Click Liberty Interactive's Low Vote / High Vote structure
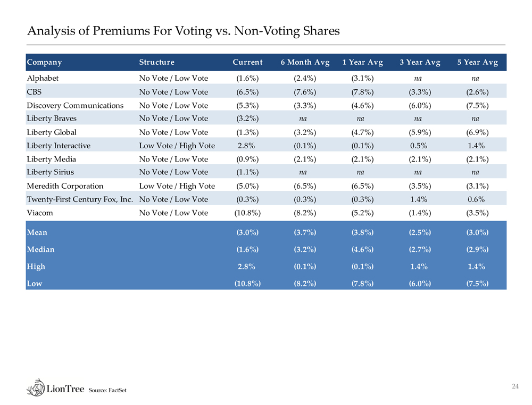 (x=177, y=146)
